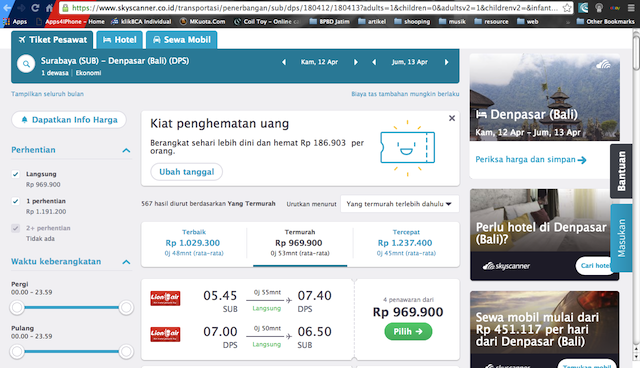
Task: Open the resource bookmarks folder
Action: pyautogui.click(x=491, y=21)
